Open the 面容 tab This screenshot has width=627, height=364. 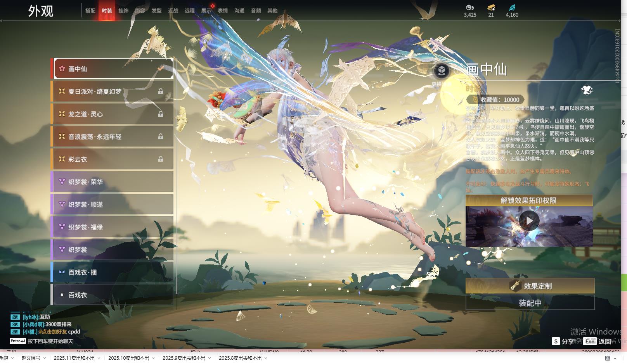(x=140, y=10)
